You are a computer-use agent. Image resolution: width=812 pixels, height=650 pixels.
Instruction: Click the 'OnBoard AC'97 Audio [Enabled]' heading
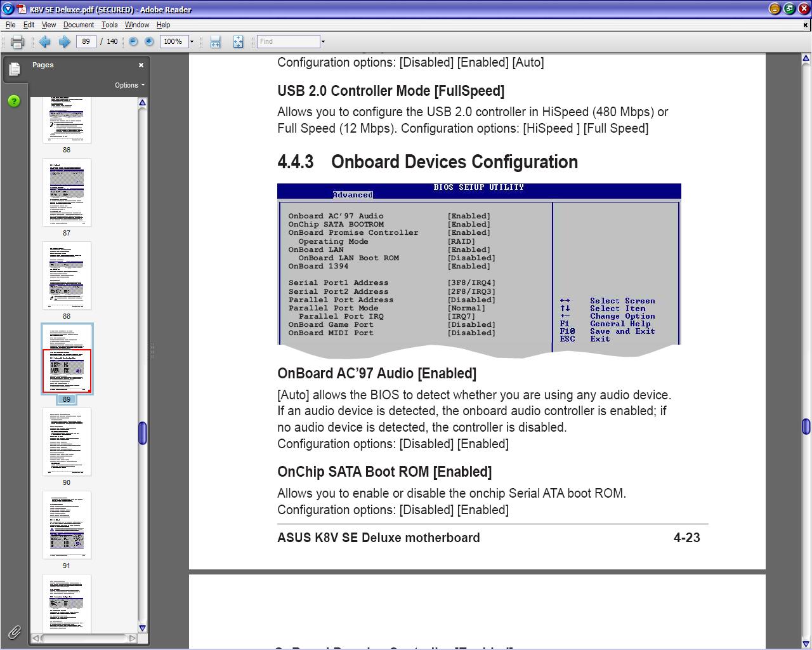[377, 373]
